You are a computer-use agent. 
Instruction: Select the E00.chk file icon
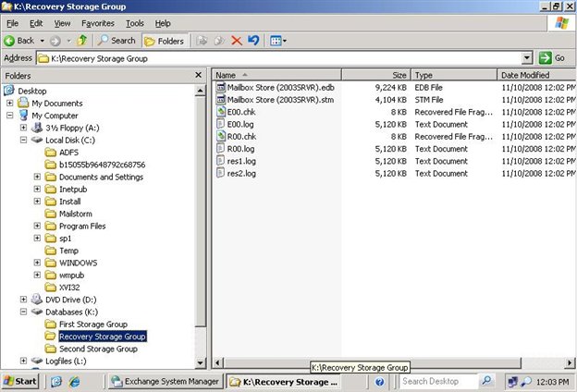click(220, 112)
